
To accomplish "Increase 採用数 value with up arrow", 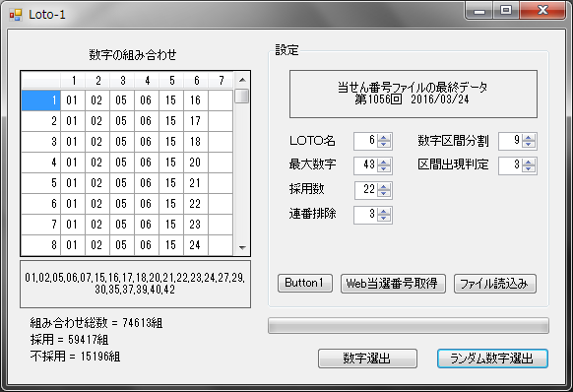I will (384, 186).
